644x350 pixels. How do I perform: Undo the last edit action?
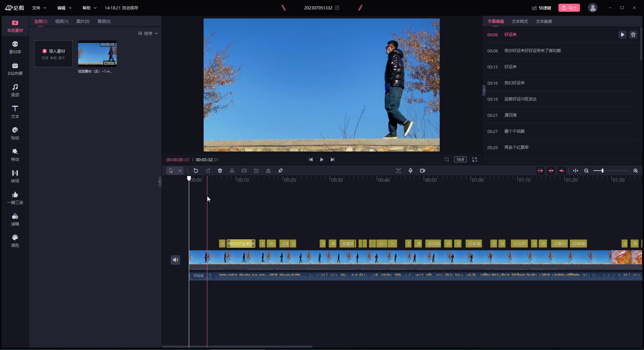(x=196, y=171)
